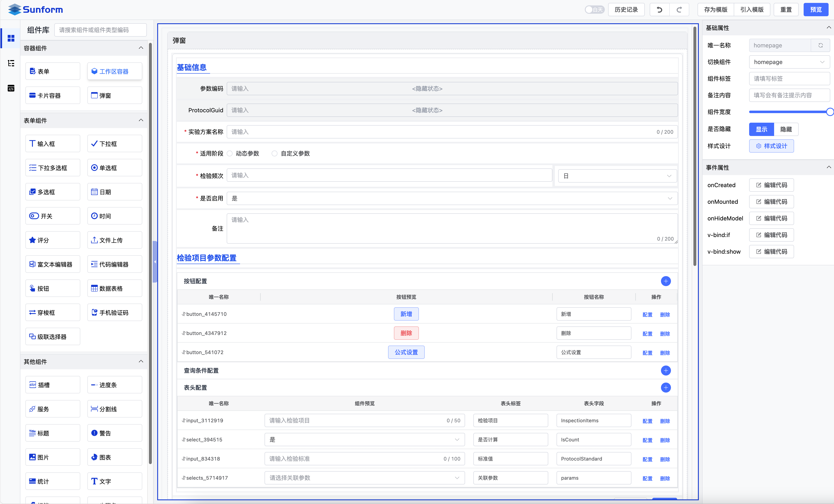
Task: Pick the 下拉框 select component
Action: pos(114,143)
